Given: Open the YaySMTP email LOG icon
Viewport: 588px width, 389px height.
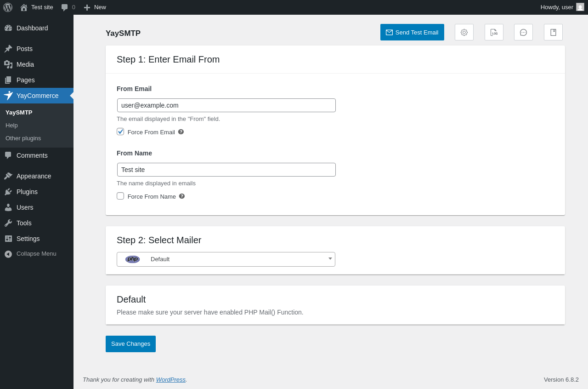Looking at the screenshot, I should pos(494,32).
